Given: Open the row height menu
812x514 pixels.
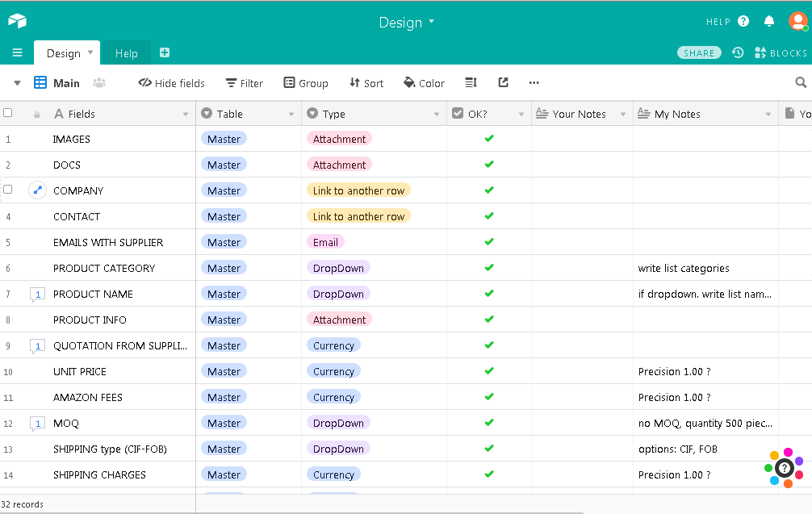Looking at the screenshot, I should pos(471,82).
